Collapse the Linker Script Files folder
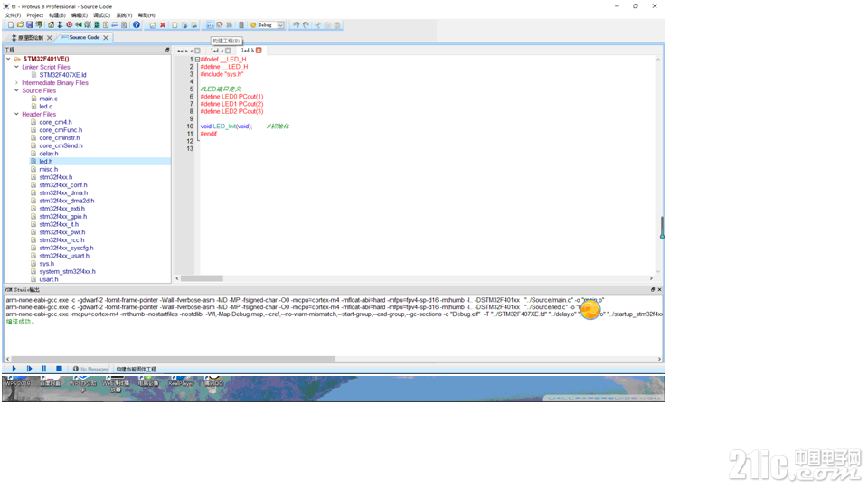This screenshot has width=868, height=488. [16, 67]
